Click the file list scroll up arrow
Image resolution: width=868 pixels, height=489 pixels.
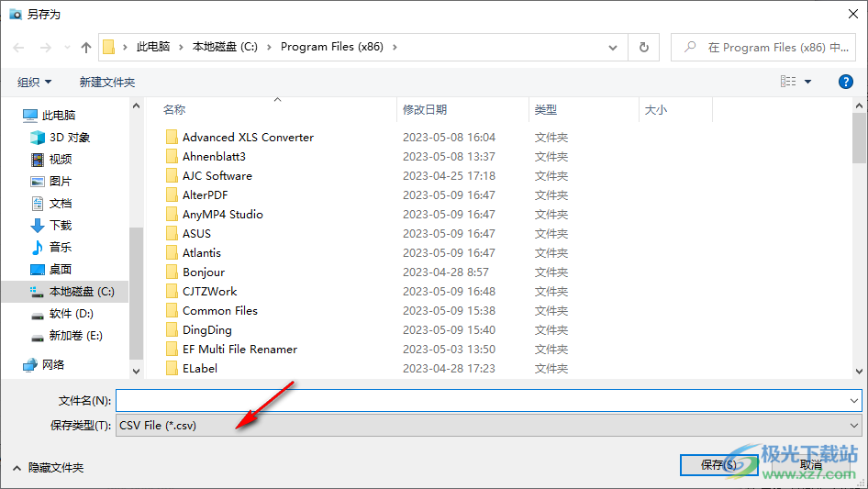click(x=859, y=106)
